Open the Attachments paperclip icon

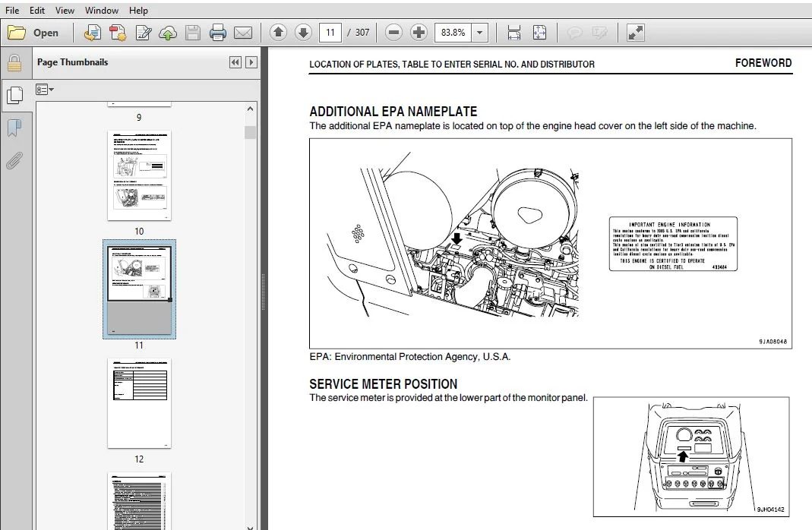tap(14, 160)
